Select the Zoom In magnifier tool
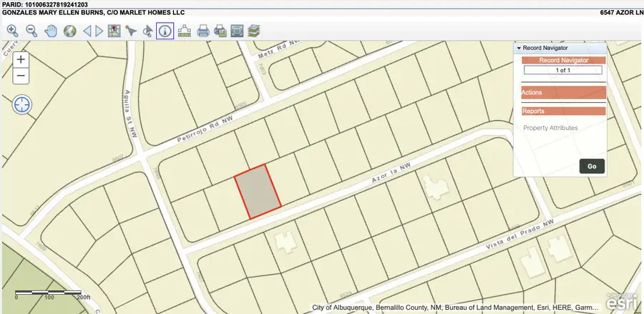The width and height of the screenshot is (644, 314). coord(13,30)
